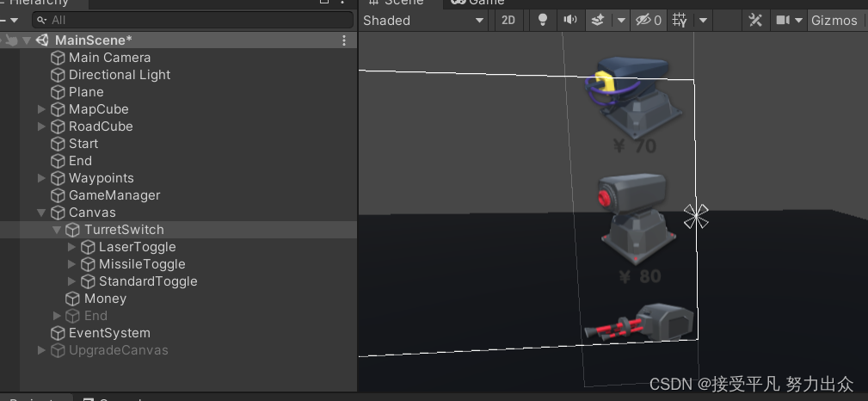Open the MainScene three-dot options menu

pyautogui.click(x=344, y=40)
